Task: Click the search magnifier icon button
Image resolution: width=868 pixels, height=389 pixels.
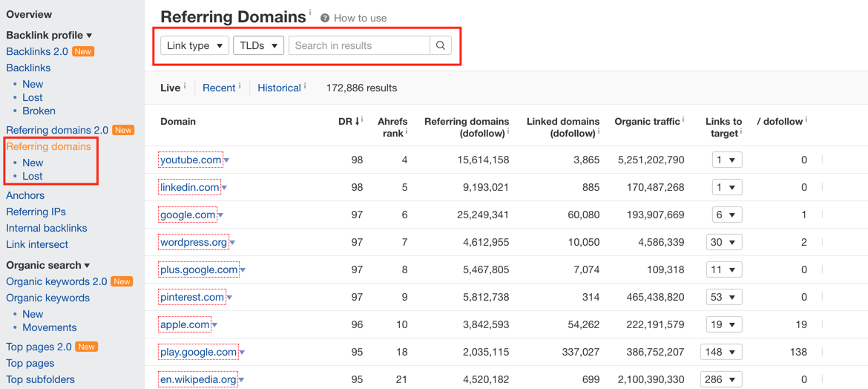Action: coord(441,45)
